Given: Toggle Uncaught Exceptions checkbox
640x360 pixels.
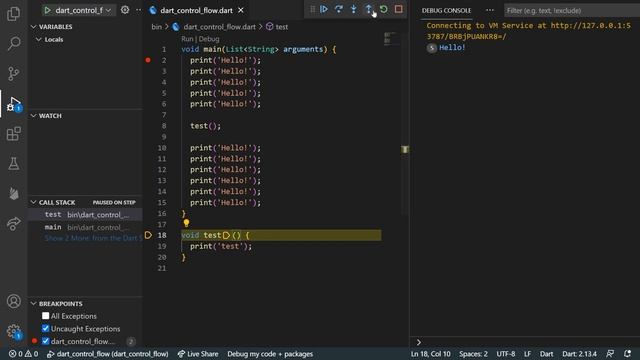Looking at the screenshot, I should [45, 329].
